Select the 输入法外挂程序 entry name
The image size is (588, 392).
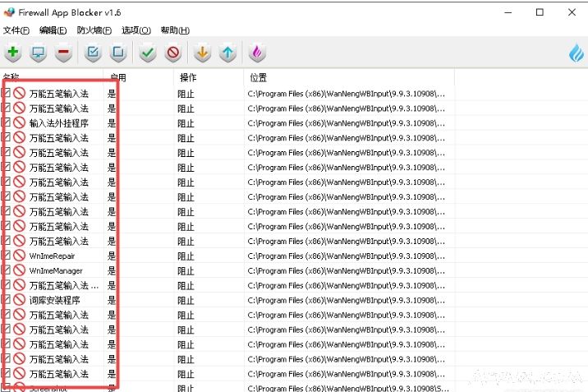(59, 123)
